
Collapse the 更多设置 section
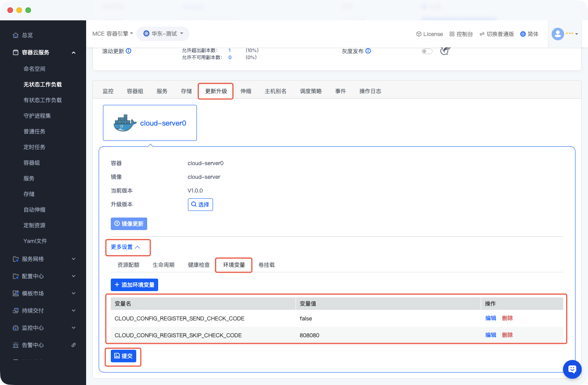126,247
